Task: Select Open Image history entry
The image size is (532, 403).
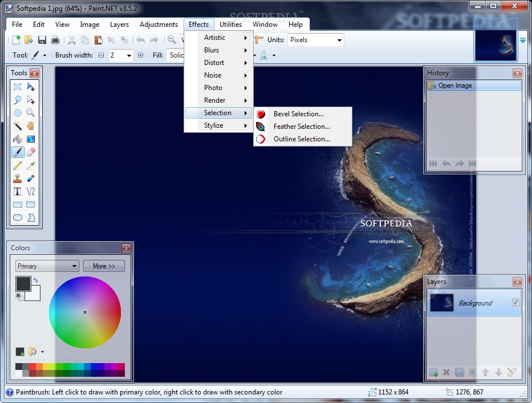Action: point(474,86)
